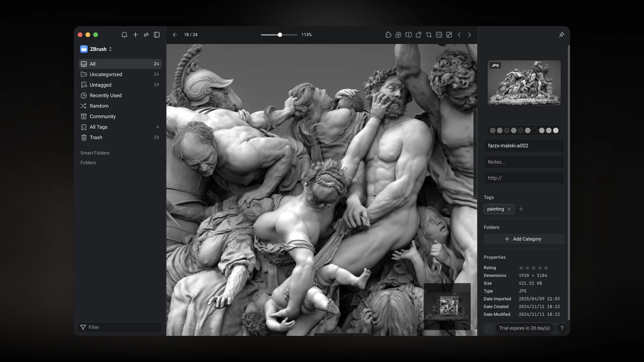Open the Trash
644x362 pixels.
coord(120,137)
